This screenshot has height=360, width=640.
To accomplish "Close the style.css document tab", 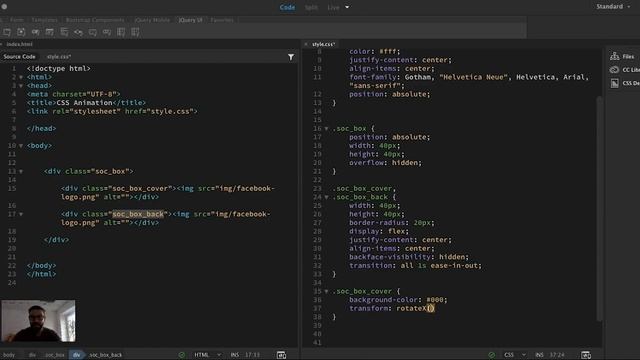I will 306,44.
